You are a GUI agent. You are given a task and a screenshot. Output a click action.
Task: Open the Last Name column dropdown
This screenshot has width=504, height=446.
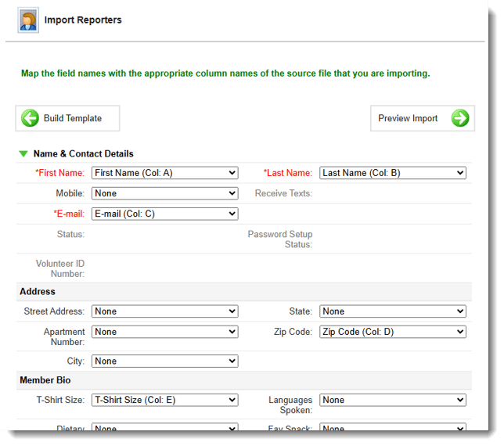tap(393, 173)
